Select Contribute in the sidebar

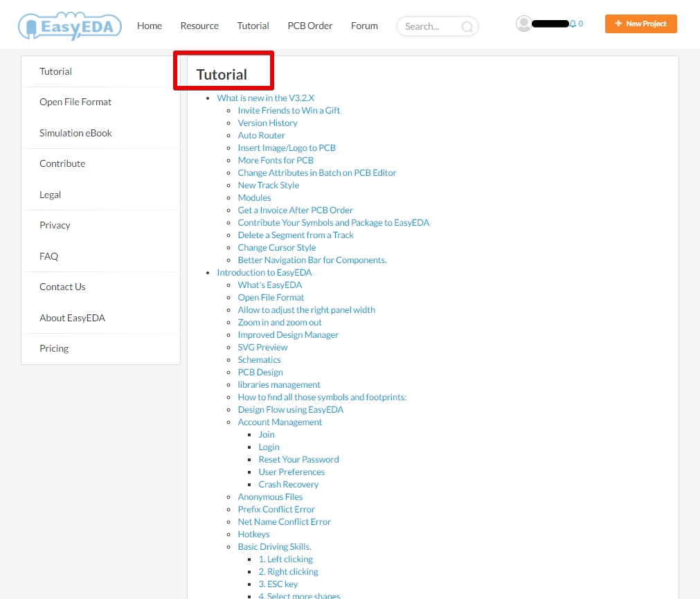[x=62, y=164]
